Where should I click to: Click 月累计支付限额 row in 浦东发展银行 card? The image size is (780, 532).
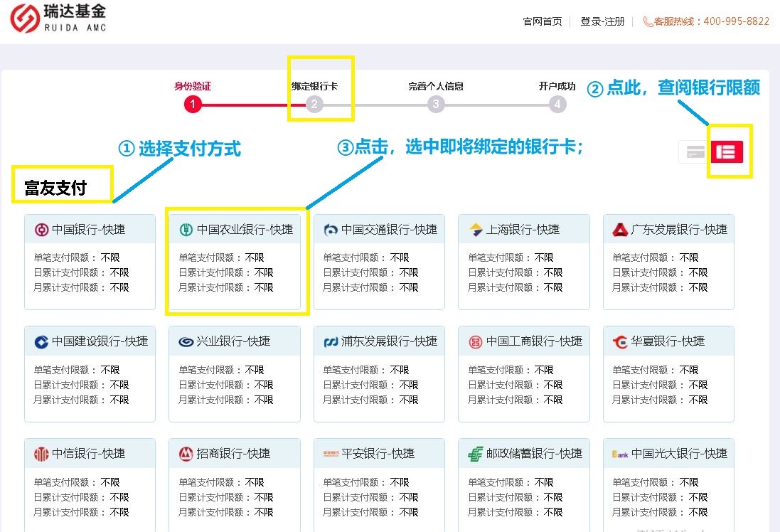pos(370,400)
